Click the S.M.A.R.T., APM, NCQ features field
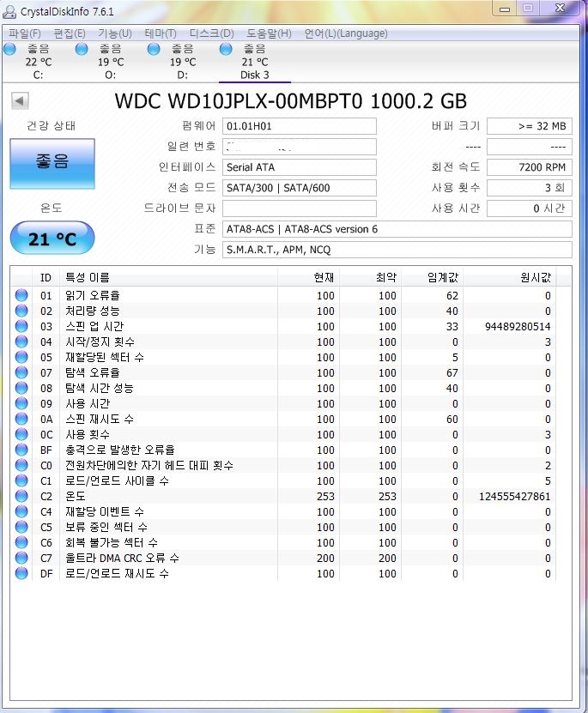588x713 pixels. coord(397,249)
